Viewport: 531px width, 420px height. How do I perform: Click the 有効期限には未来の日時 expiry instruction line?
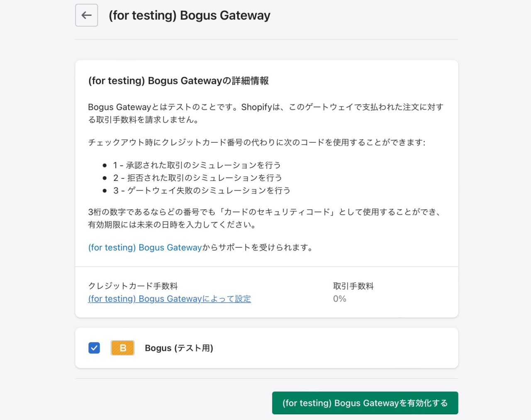[173, 225]
